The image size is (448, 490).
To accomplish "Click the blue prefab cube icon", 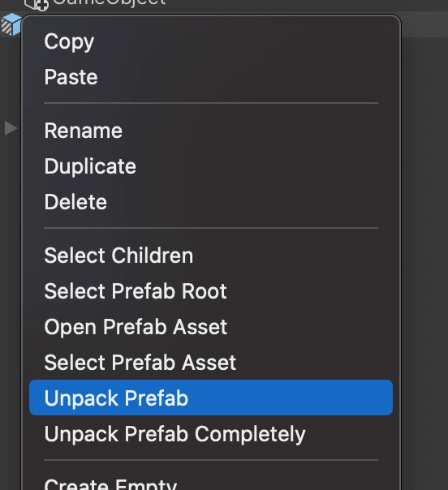I will pos(11,24).
